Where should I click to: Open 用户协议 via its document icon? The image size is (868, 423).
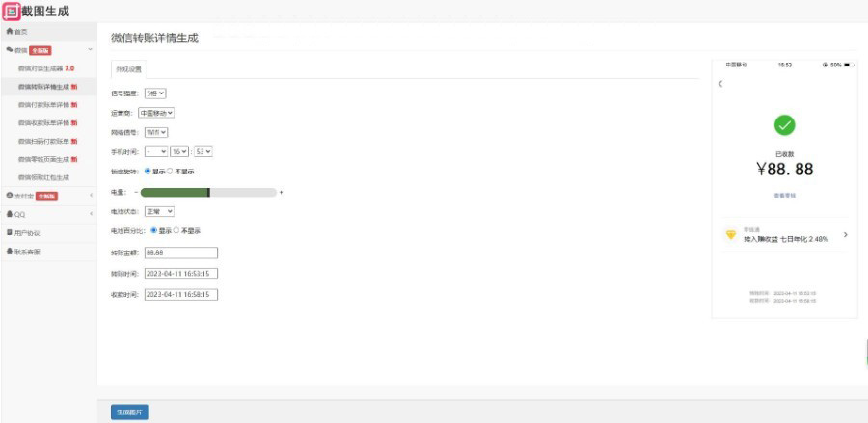click(10, 233)
